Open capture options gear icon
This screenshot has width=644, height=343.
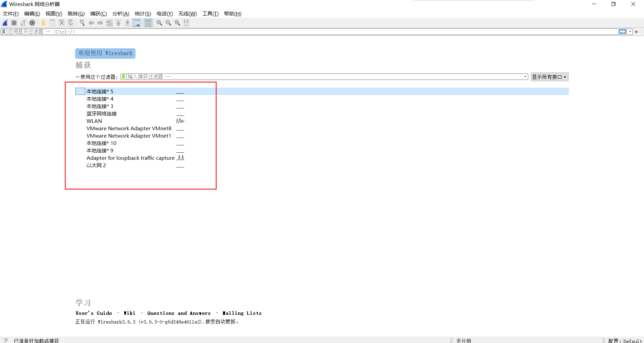point(32,23)
